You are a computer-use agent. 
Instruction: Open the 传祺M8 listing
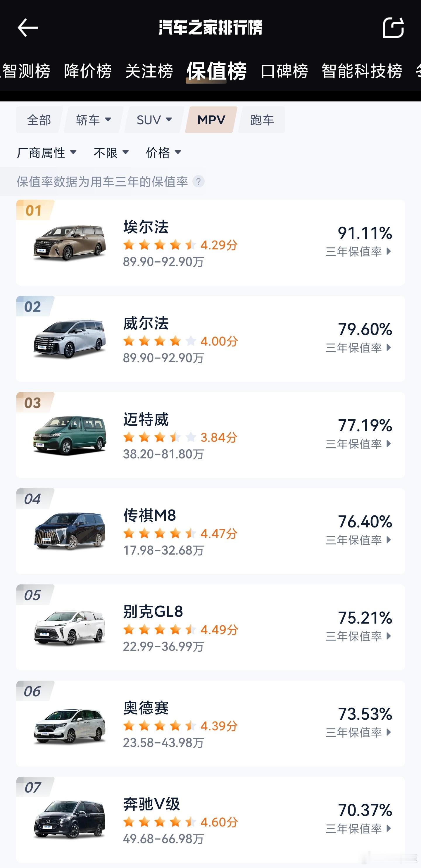click(210, 532)
